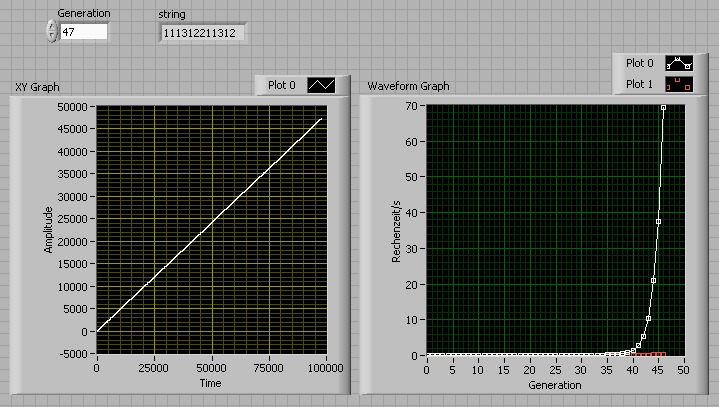
Task: Click the 50000 y-axis maximum on XY Graph
Action: tap(72, 107)
